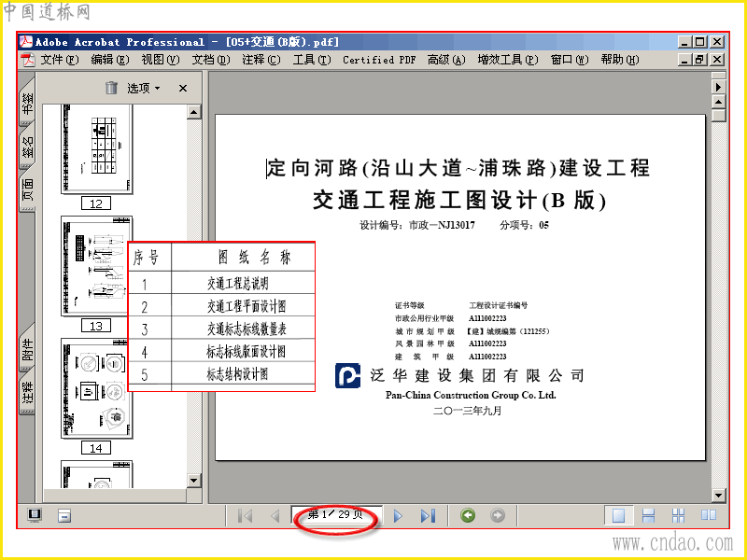Open the 注释(C) menu
This screenshot has height=560, width=747.
pos(261,60)
